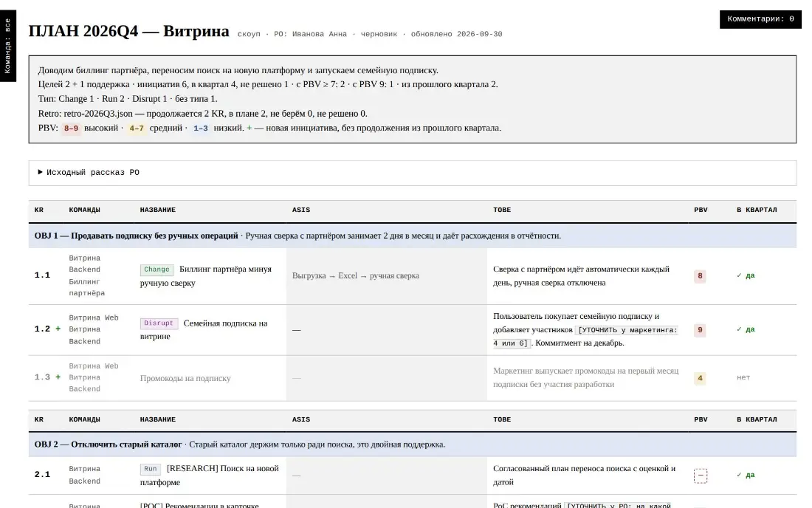Click the empty dashed PBV box in row 2.1
Image resolution: width=812 pixels, height=508 pixels.
tap(700, 476)
